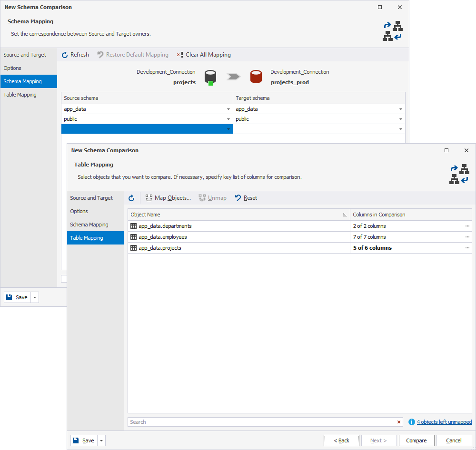
Task: Click Restore Default Mapping in toolbar
Action: pyautogui.click(x=133, y=55)
